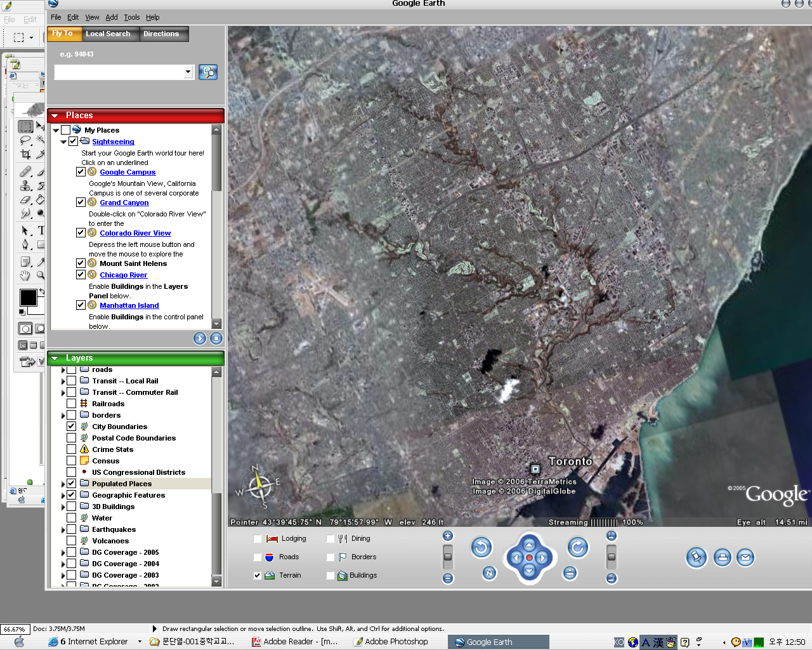812x650 pixels.
Task: Click the search button next to the Fly To field
Action: pyautogui.click(x=208, y=72)
